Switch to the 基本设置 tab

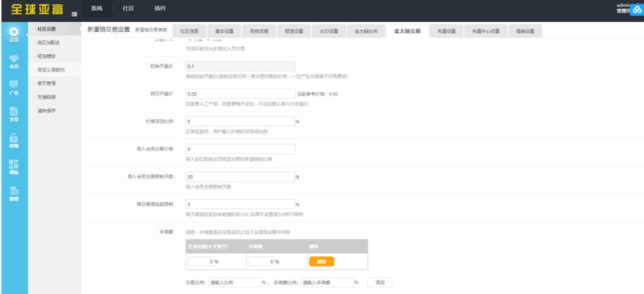[225, 31]
